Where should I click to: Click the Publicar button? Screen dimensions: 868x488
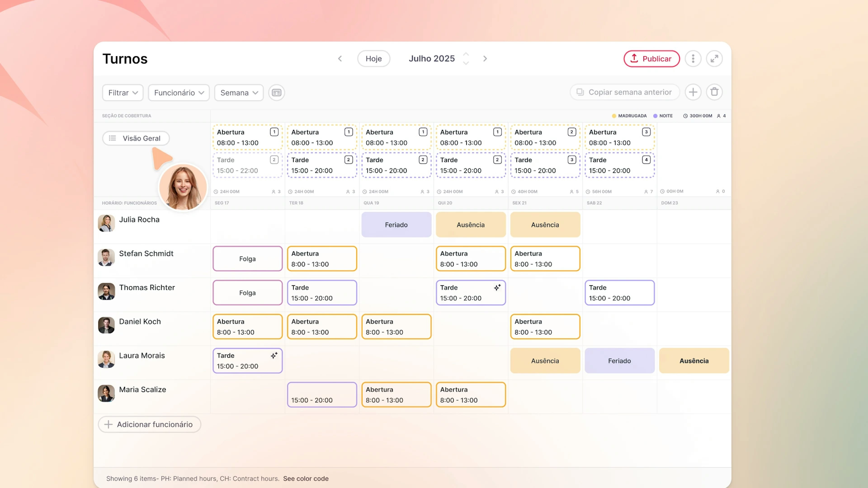pos(651,59)
